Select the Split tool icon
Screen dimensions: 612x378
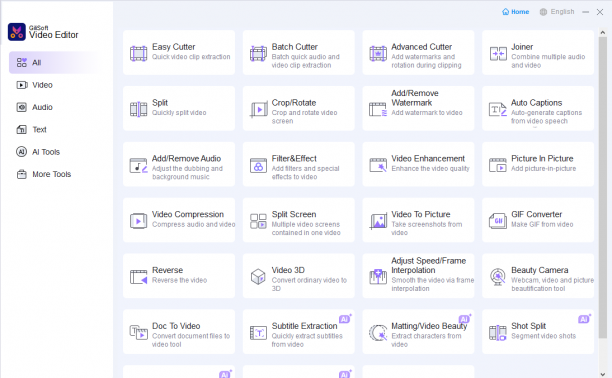pos(139,109)
